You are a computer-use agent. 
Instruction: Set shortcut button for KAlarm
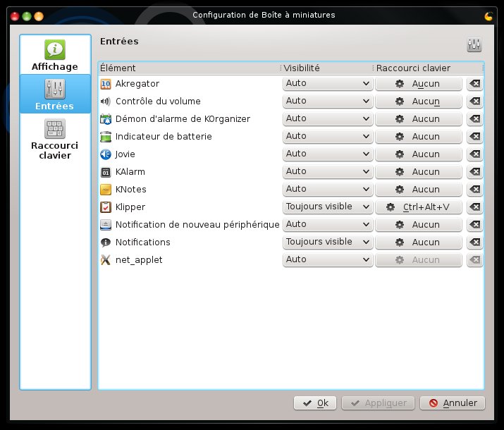pos(419,172)
